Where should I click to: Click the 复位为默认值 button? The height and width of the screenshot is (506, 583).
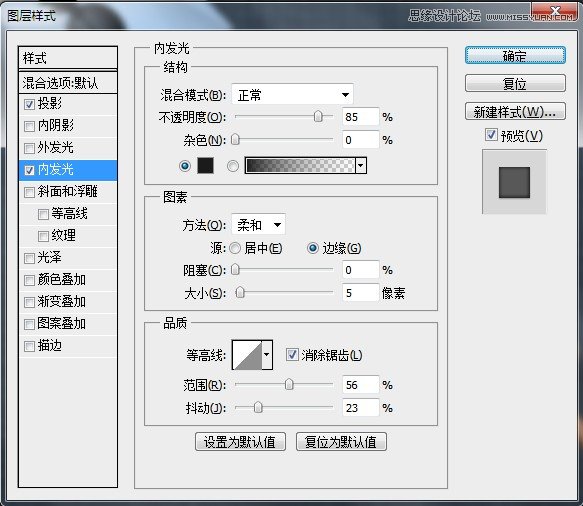[341, 442]
